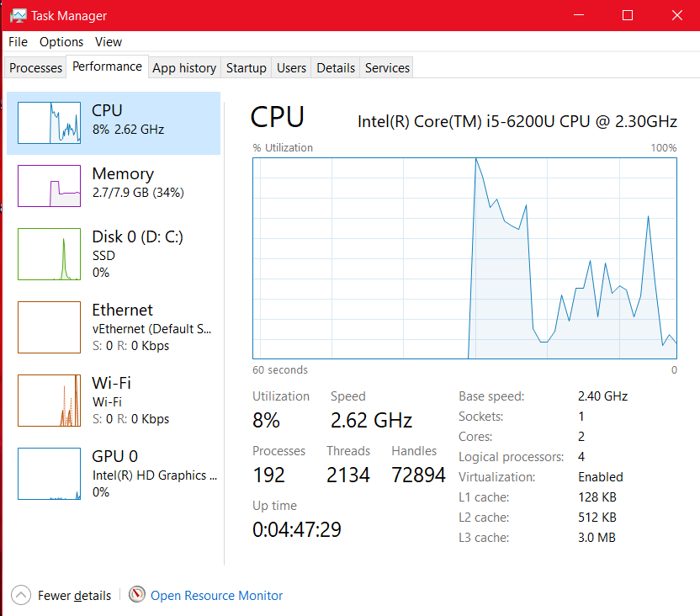Click the Intel Core i5-6200U processor name
The width and height of the screenshot is (700, 616).
point(517,121)
